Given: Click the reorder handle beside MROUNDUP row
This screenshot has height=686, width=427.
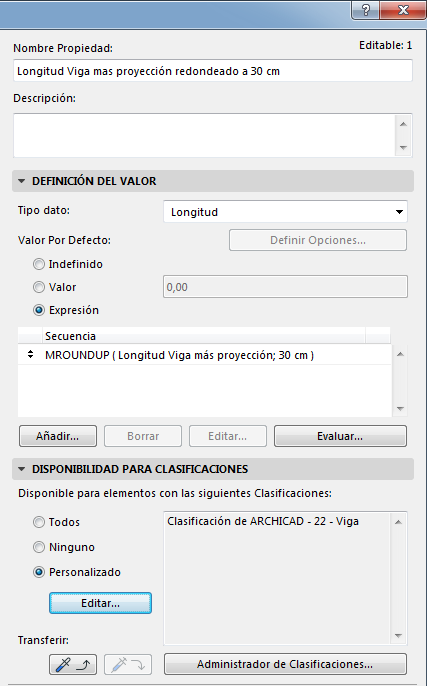Looking at the screenshot, I should (30, 355).
